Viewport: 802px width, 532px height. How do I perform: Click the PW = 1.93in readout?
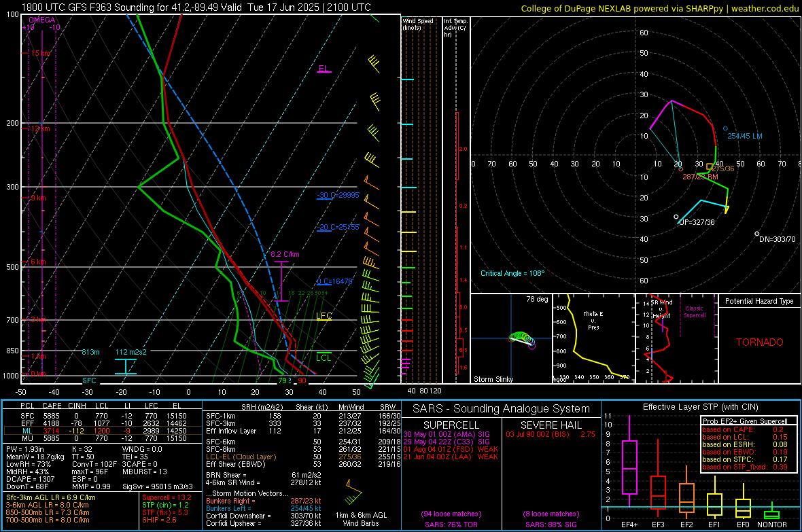point(25,449)
